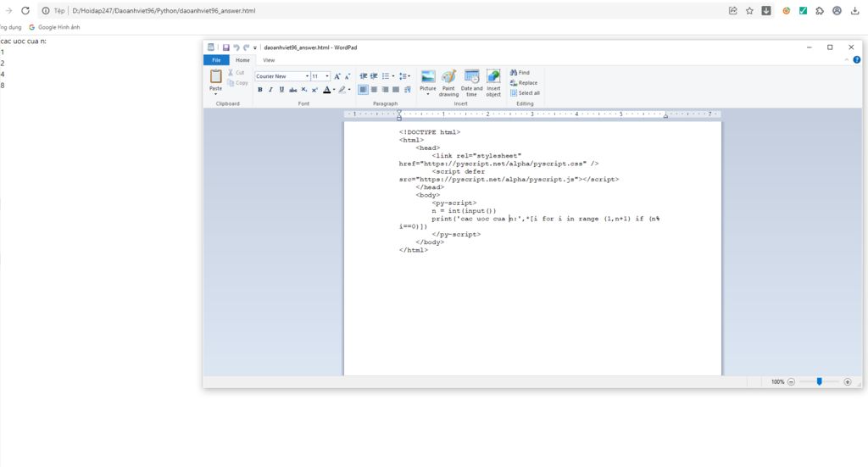This screenshot has height=467, width=868.
Task: Open the highlight color dropdown arrow
Action: (x=349, y=90)
